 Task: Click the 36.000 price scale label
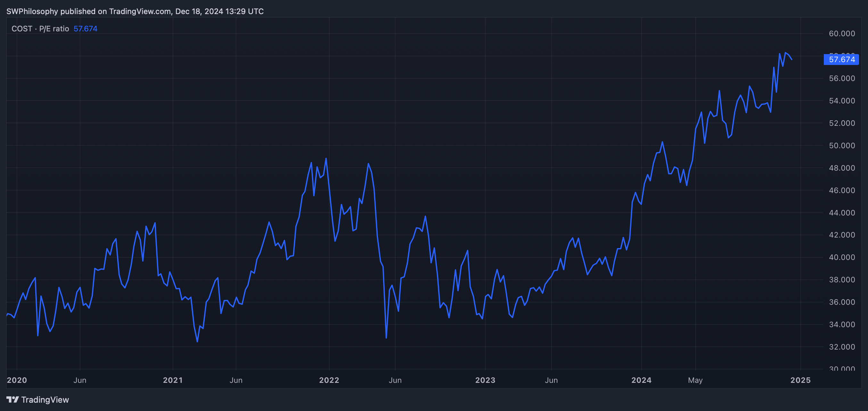tap(842, 302)
